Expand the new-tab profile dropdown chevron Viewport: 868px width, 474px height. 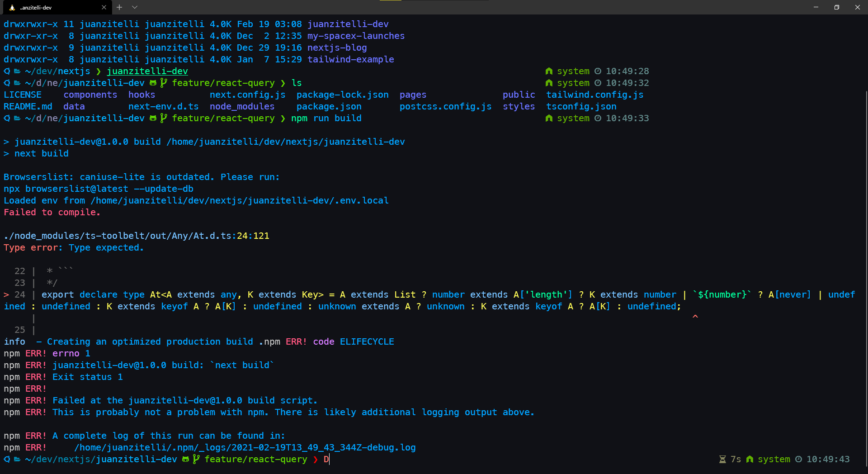[135, 7]
